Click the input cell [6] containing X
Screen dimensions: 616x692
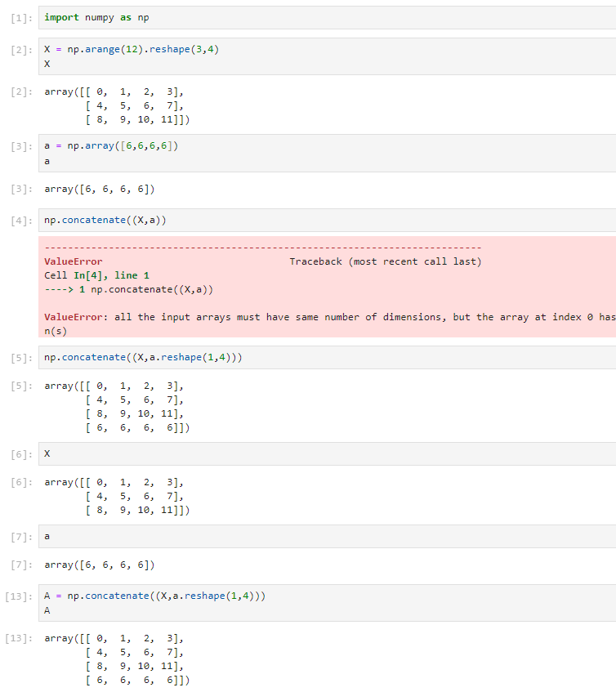click(x=327, y=453)
